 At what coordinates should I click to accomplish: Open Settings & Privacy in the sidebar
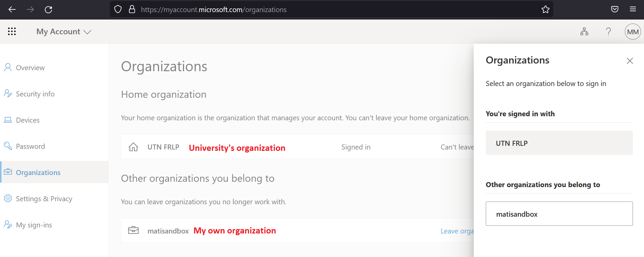pos(54,199)
